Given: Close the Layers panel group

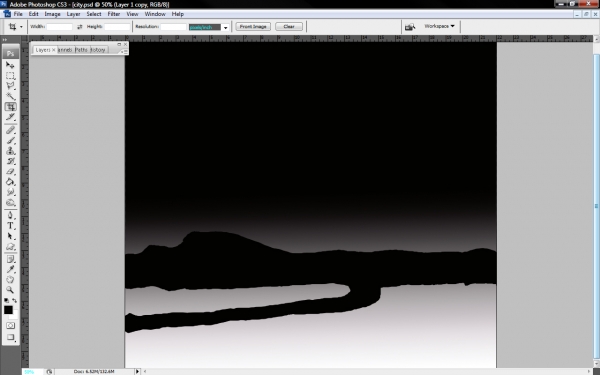Looking at the screenshot, I should click(125, 44).
